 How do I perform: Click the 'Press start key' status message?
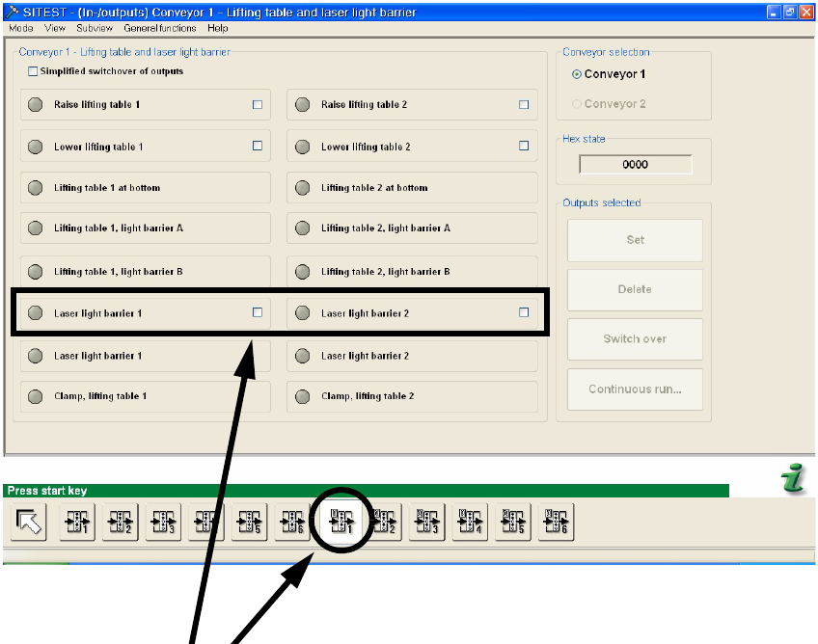(x=47, y=491)
